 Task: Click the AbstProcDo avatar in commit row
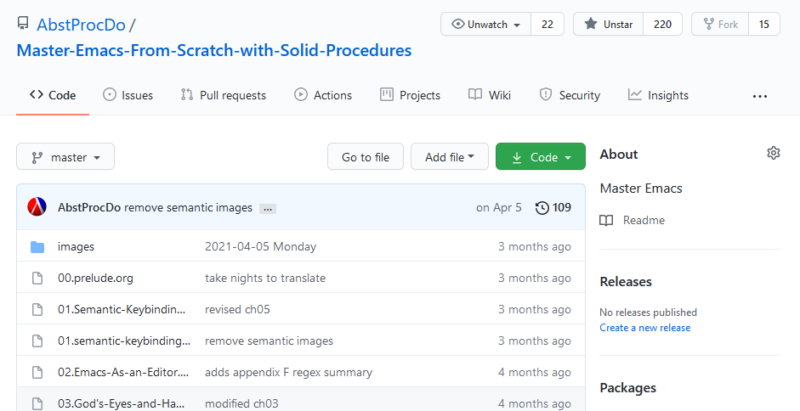pos(37,207)
